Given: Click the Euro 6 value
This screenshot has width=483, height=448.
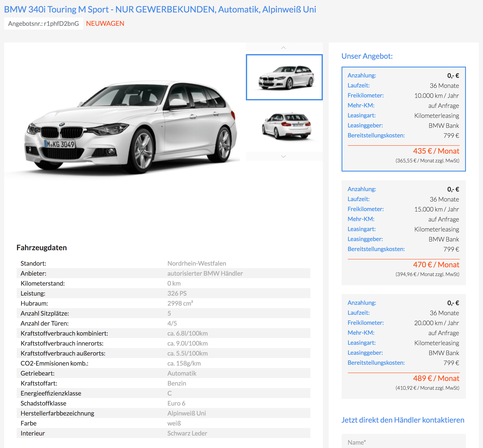Looking at the screenshot, I should tap(176, 403).
